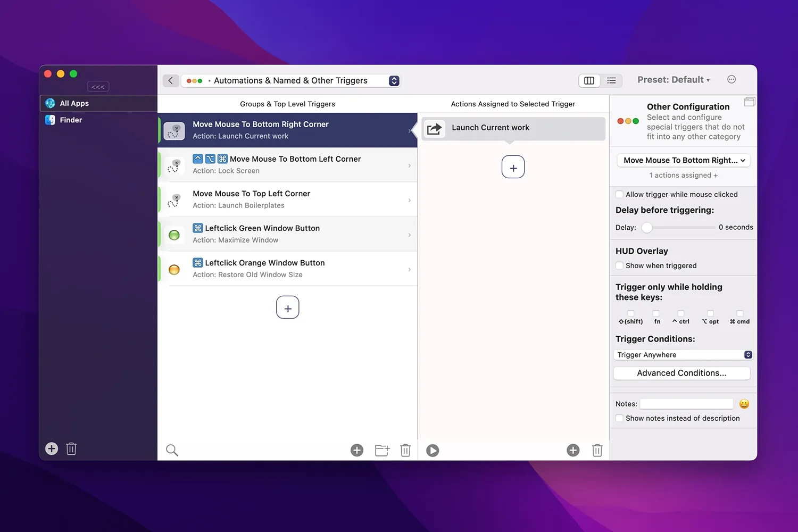This screenshot has height=532, width=798.
Task: Adjust the Delay before triggering slider
Action: pyautogui.click(x=647, y=227)
